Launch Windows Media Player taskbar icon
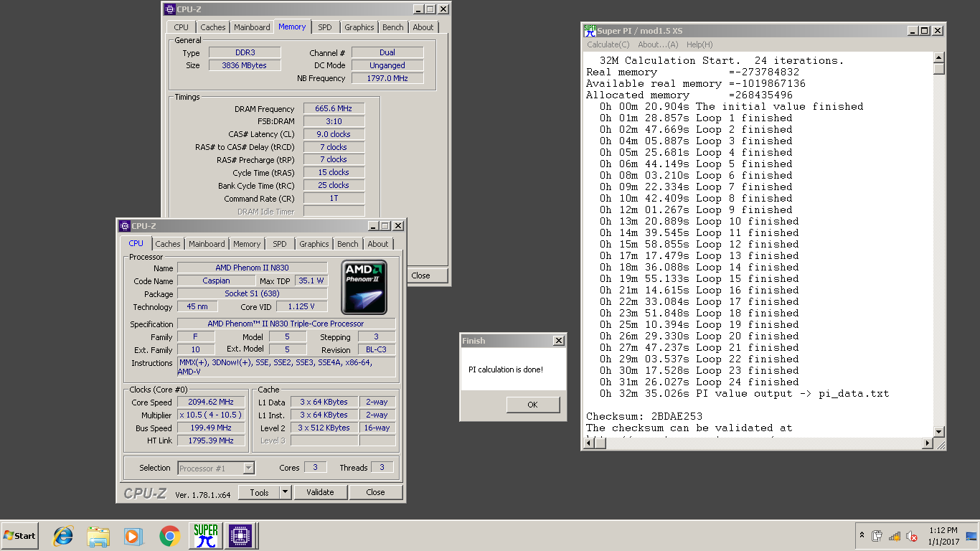This screenshot has width=980, height=551. 133,536
